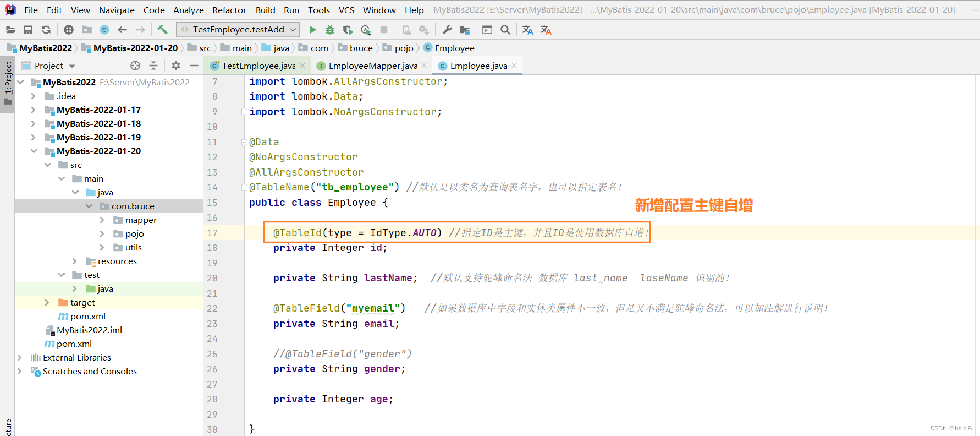The width and height of the screenshot is (980, 436).
Task: Open Project panel gear options
Action: point(176,66)
